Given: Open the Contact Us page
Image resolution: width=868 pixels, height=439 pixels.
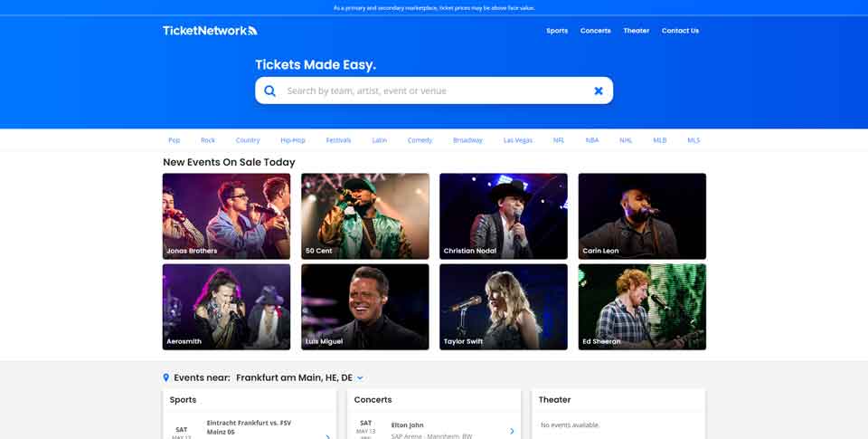Looking at the screenshot, I should (680, 31).
